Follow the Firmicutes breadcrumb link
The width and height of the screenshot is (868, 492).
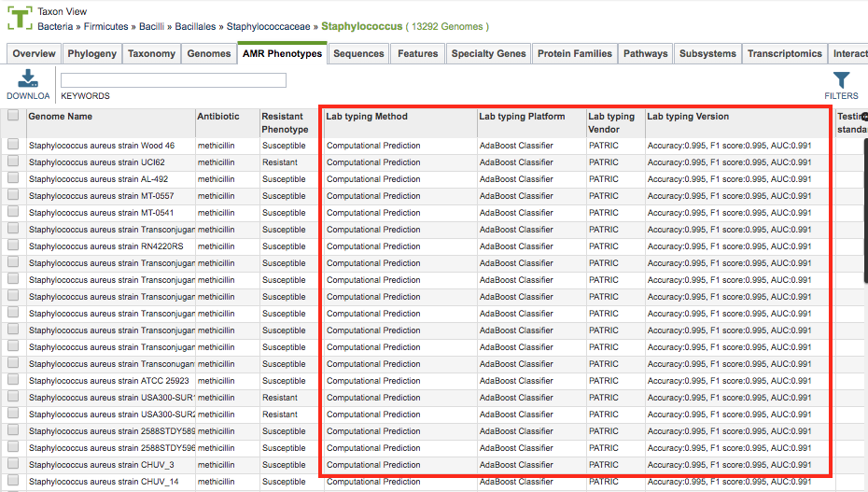[105, 26]
